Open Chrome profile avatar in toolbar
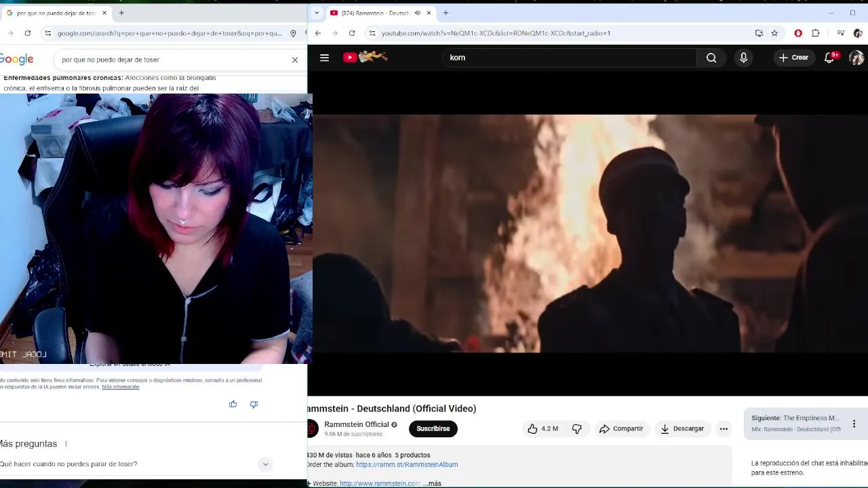Screen dimensions: 868x488 858,33
